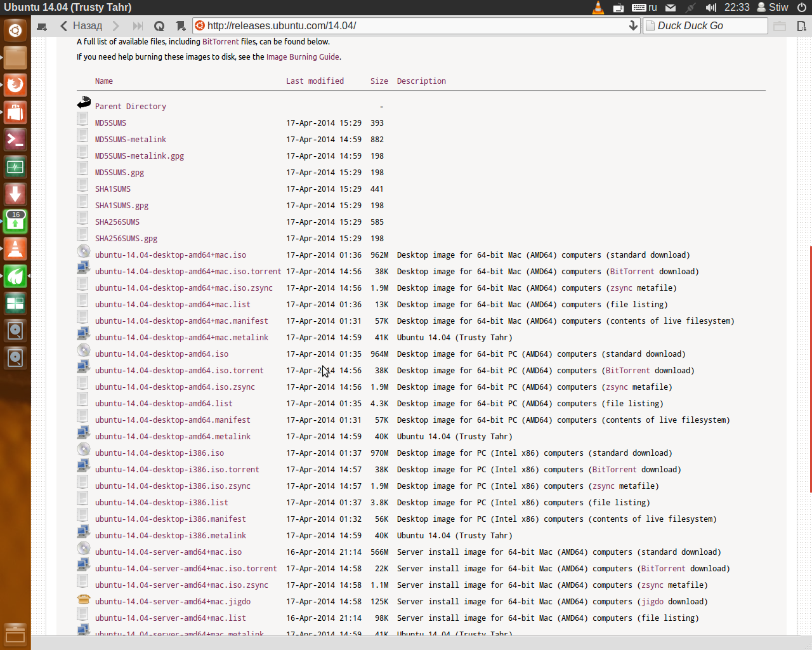Download ubuntu-14.04-desktop-i386.iso
Image resolution: width=812 pixels, height=650 pixels.
tap(159, 453)
